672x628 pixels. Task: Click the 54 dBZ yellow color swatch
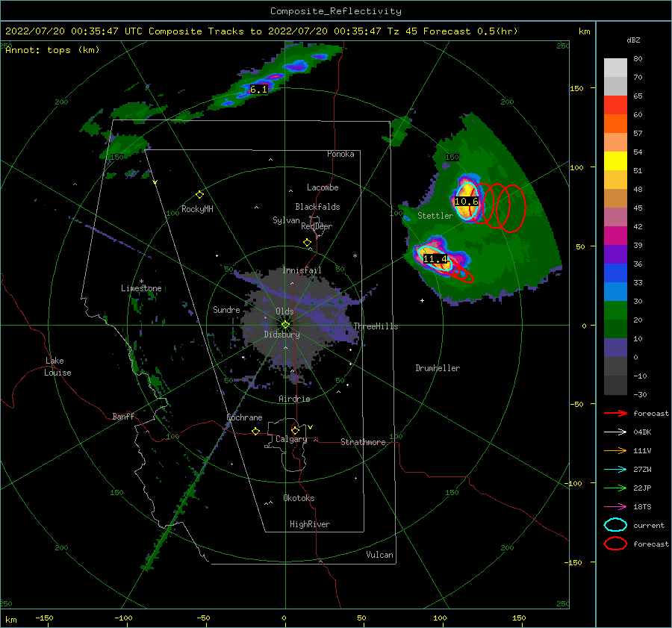pyautogui.click(x=615, y=161)
